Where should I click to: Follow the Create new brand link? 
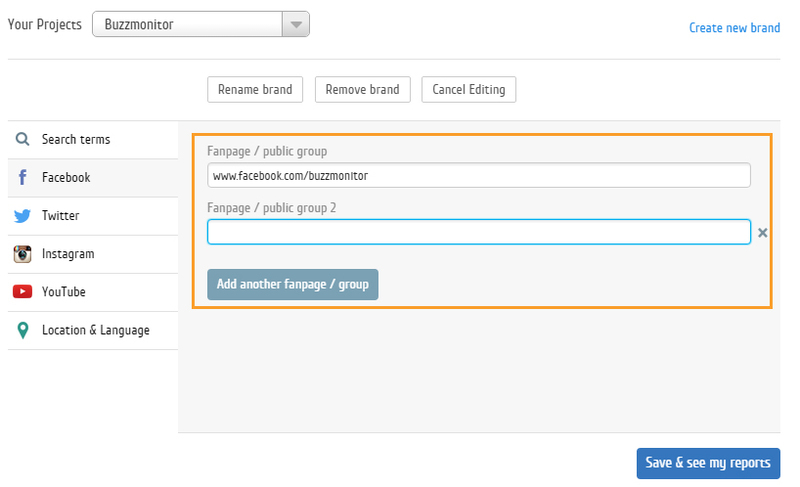point(734,27)
